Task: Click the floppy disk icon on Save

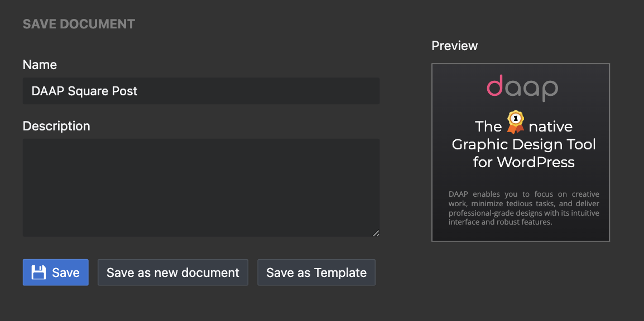Action: [39, 273]
